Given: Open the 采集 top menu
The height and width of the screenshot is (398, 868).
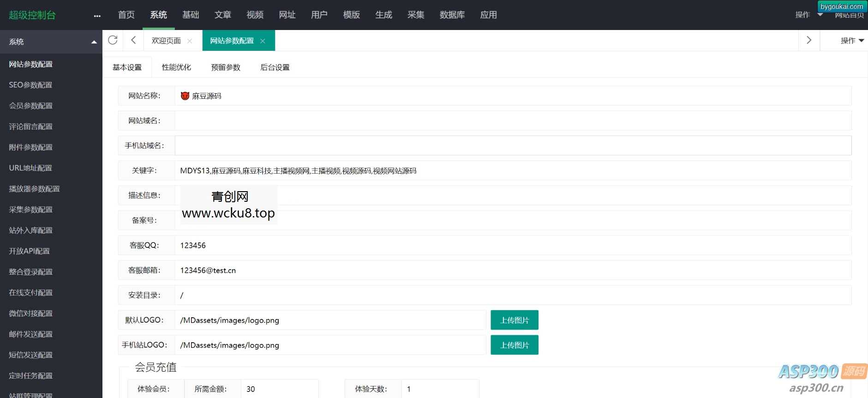Looking at the screenshot, I should pos(415,15).
